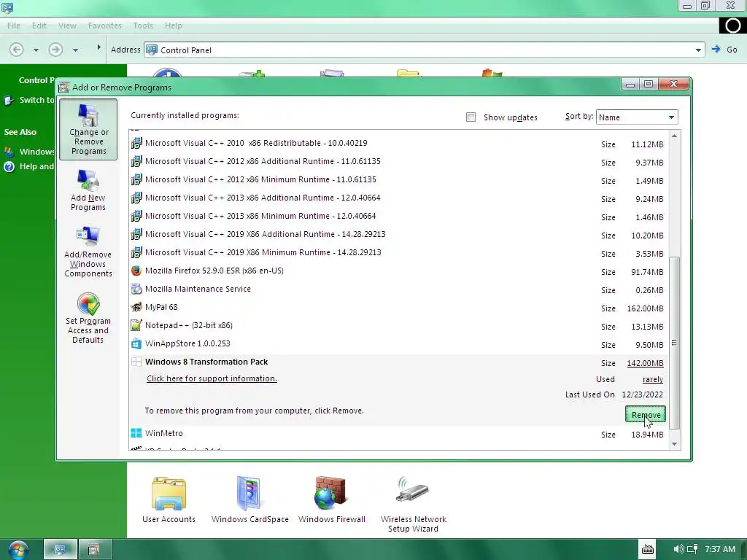Click Remove for Windows 8 Transformation Pack
This screenshot has width=747, height=560.
(x=646, y=415)
